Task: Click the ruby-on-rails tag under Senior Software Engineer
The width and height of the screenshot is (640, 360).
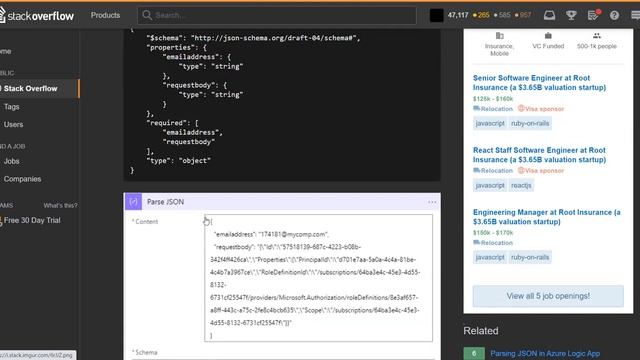Action: (530, 123)
